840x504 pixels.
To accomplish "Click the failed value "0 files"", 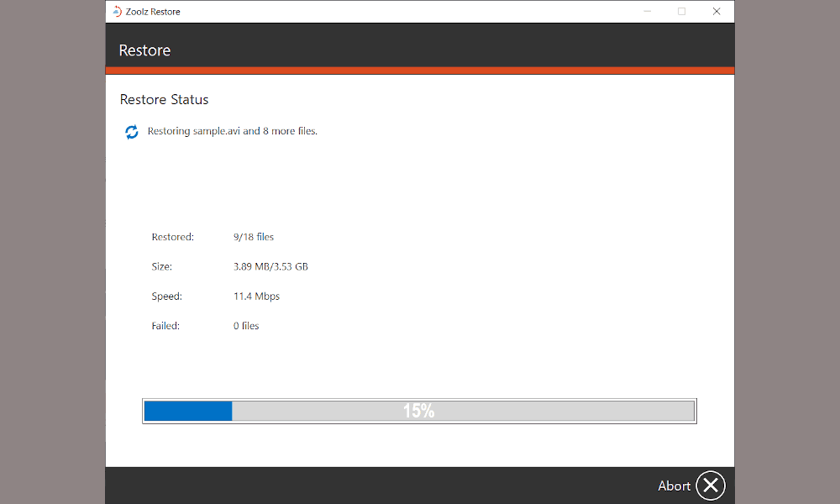I will coord(246,326).
